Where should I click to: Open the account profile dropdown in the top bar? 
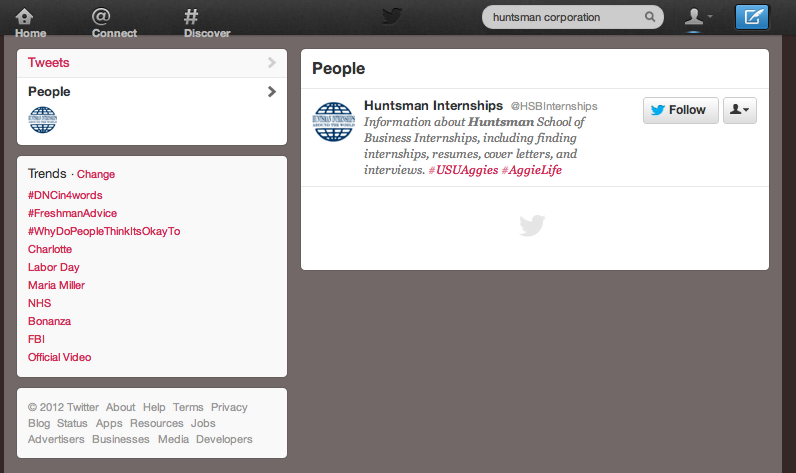698,17
